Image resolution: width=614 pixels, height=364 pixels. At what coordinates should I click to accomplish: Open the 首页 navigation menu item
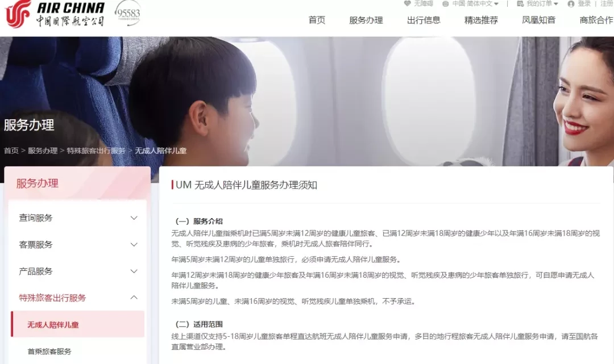(317, 20)
